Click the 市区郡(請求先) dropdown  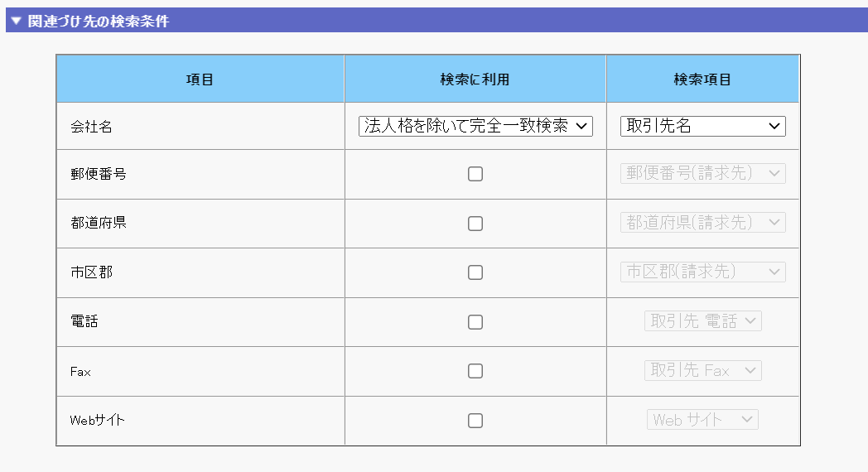point(702,272)
